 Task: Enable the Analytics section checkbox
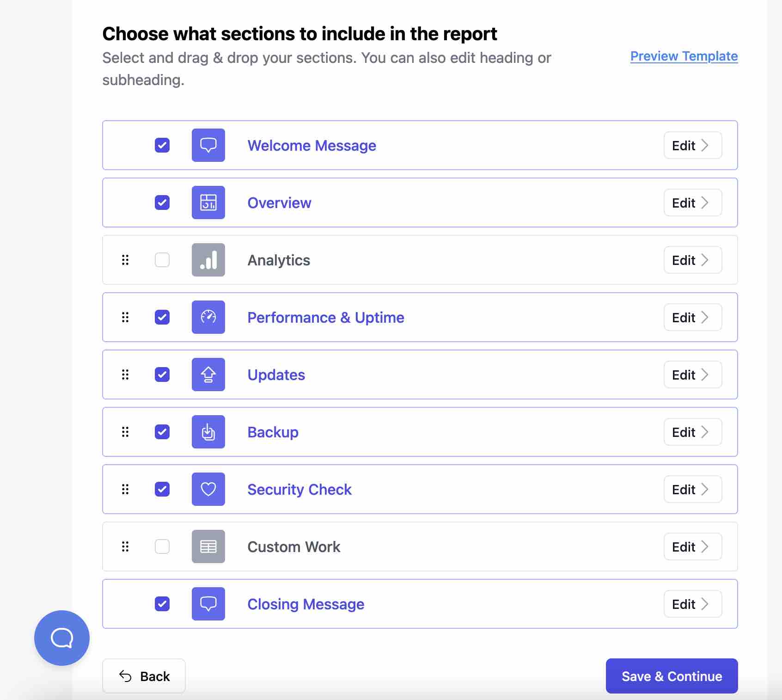[162, 260]
